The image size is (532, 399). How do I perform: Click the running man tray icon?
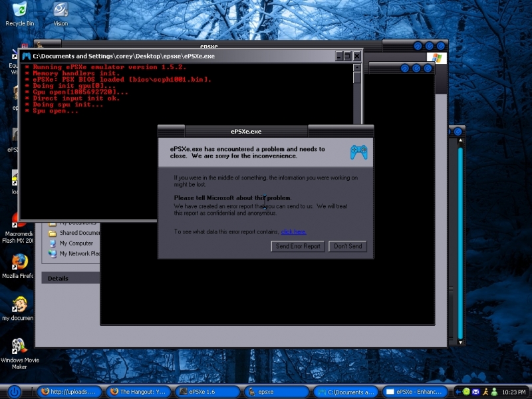tap(485, 392)
